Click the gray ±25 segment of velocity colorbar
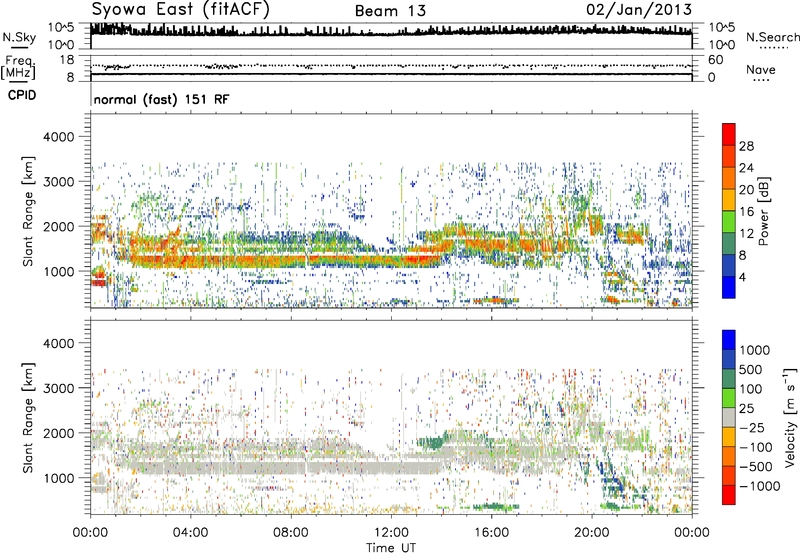This screenshot has width=800, height=554. 729,417
